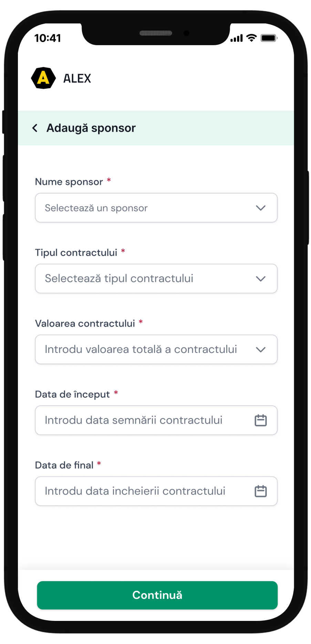The width and height of the screenshot is (311, 644).
Task: Focus the Introdu data incheierii contractului field
Action: 141,491
